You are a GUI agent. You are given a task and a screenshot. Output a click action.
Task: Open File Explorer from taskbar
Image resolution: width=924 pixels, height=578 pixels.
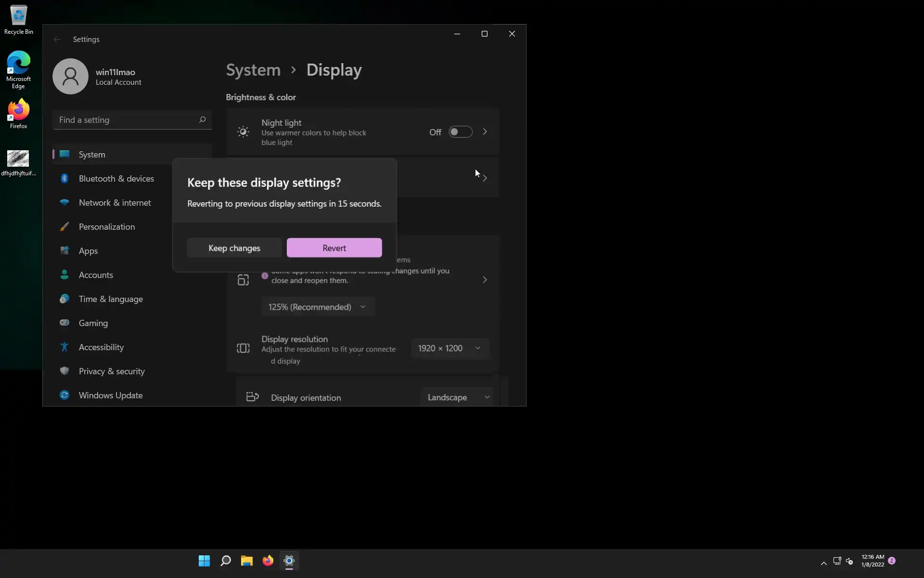coord(247,561)
